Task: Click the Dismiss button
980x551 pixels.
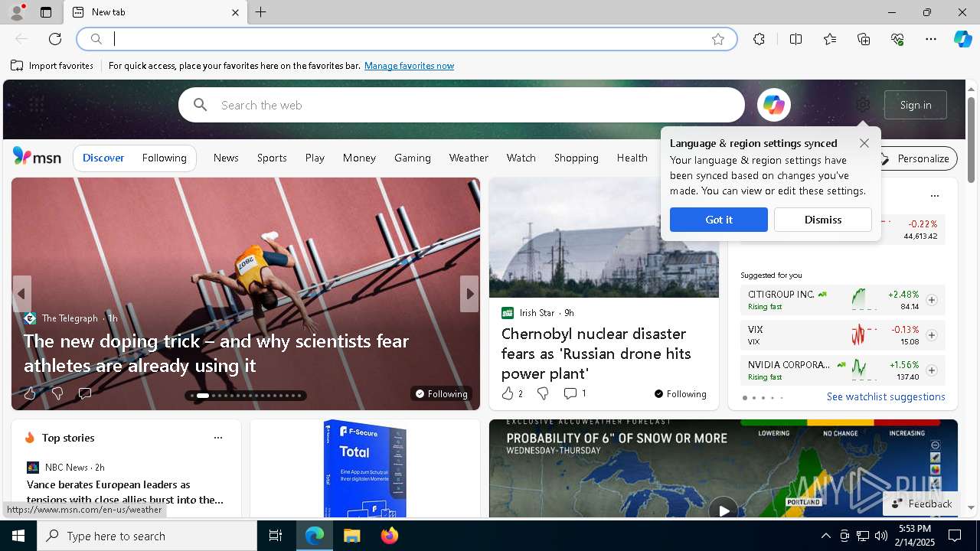Action: (823, 220)
